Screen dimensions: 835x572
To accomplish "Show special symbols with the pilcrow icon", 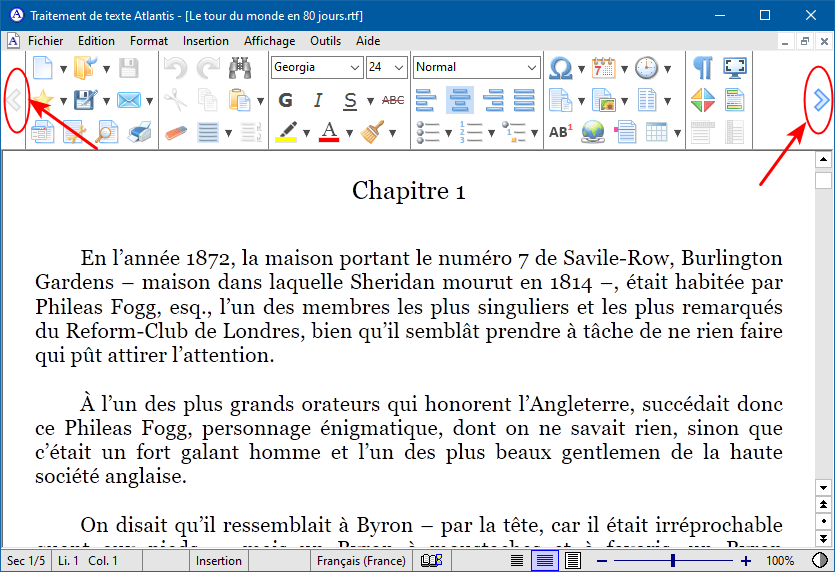I will tap(703, 68).
